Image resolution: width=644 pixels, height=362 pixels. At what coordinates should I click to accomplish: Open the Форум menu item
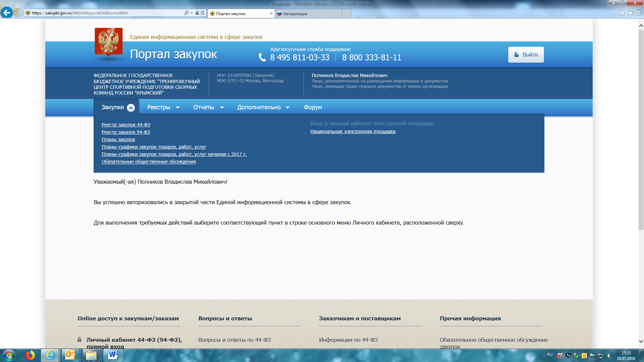[313, 107]
